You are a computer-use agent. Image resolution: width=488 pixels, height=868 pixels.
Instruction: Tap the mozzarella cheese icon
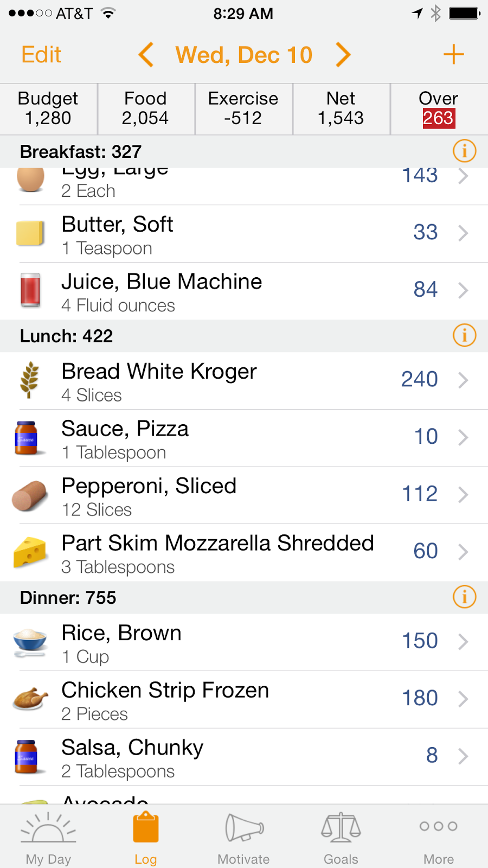(x=30, y=552)
